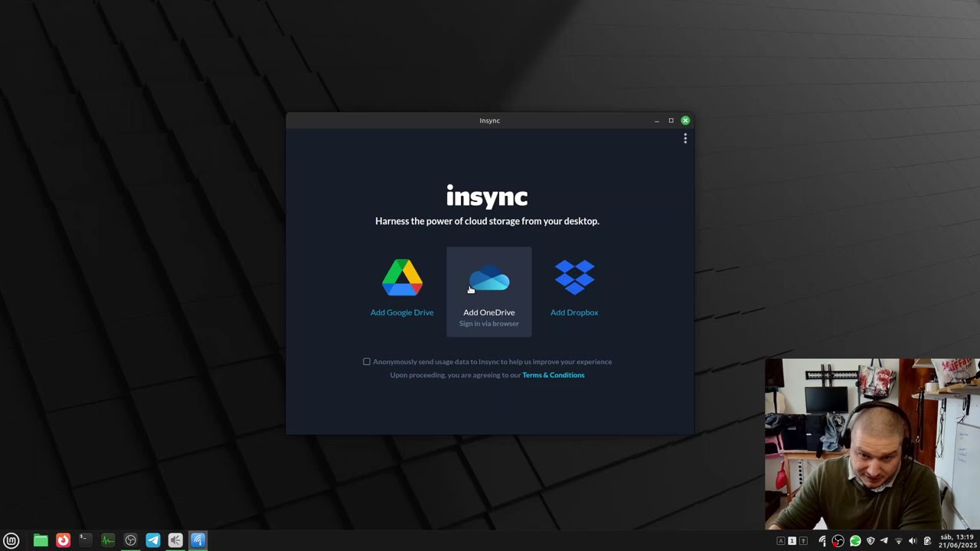Click the green WhatsApp tray icon

[x=855, y=541]
